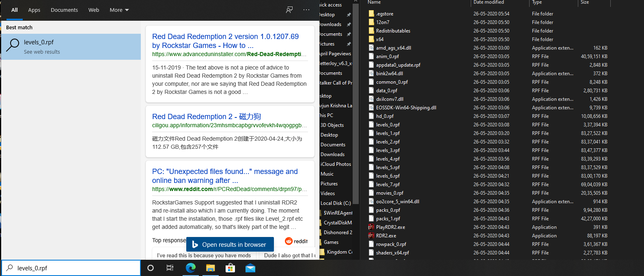Select the shaders_x64.rpf file row

(488, 252)
